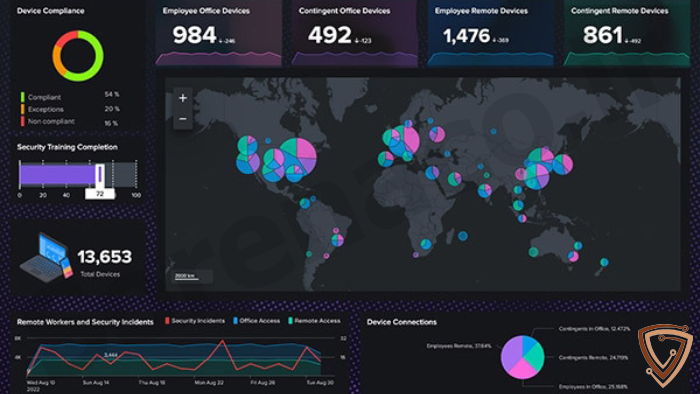Select the Contingent Remote Devices 861 tile
Viewport: 700px width, 394px height.
tap(627, 33)
